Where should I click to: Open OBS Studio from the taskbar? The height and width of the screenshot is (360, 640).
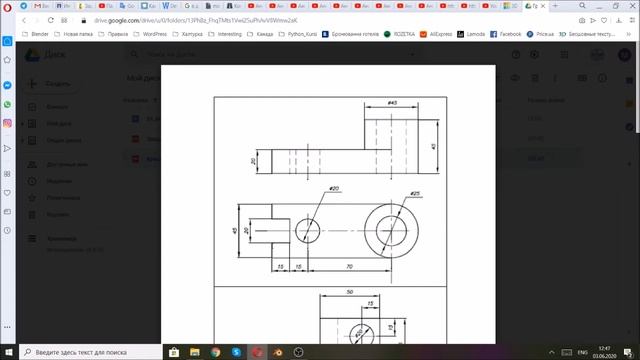tap(299, 352)
